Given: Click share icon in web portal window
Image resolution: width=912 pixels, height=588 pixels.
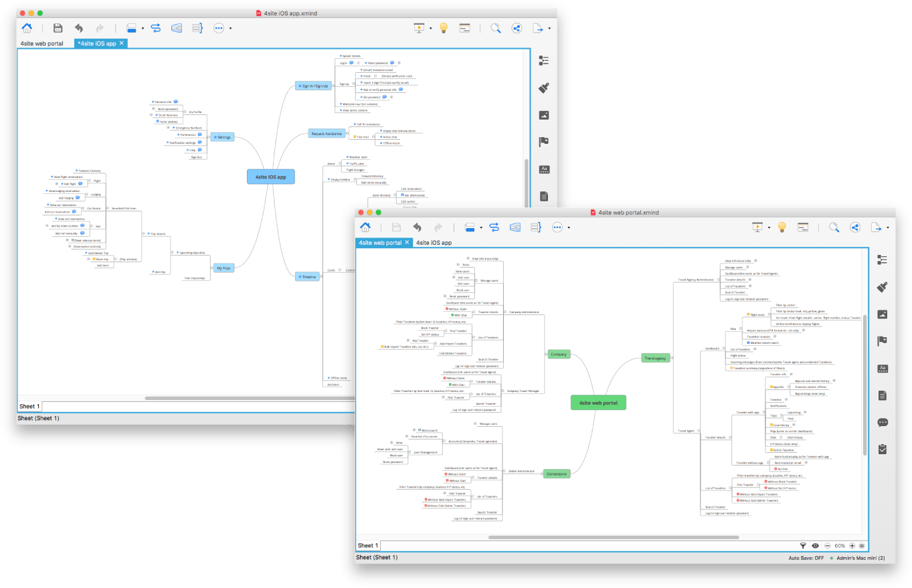Looking at the screenshot, I should [855, 227].
